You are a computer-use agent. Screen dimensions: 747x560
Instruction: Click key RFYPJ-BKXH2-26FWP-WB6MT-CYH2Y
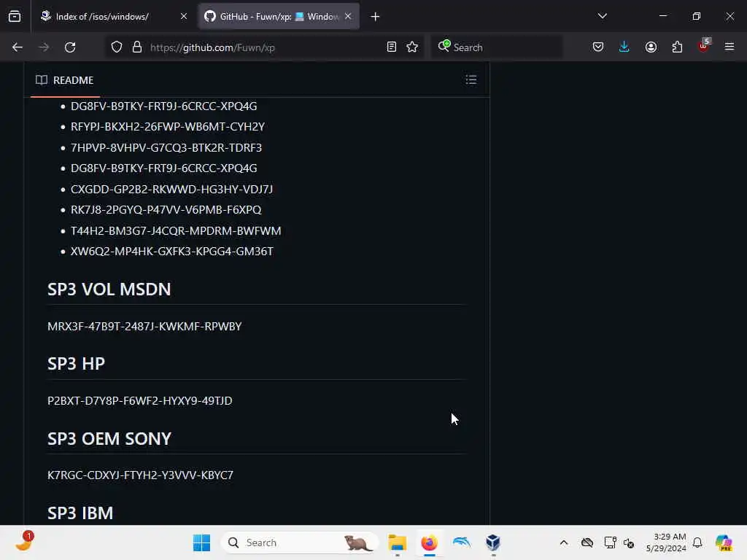(x=168, y=127)
